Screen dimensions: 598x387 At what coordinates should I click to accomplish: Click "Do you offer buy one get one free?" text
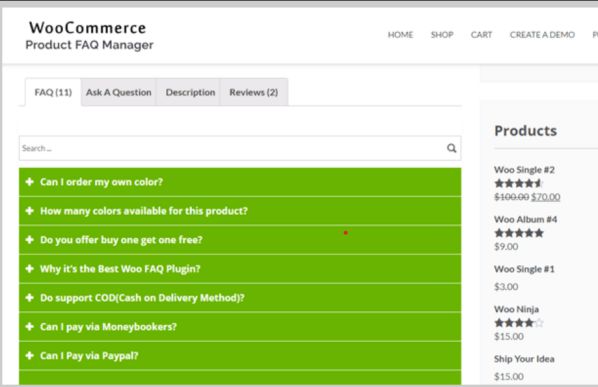tap(121, 240)
